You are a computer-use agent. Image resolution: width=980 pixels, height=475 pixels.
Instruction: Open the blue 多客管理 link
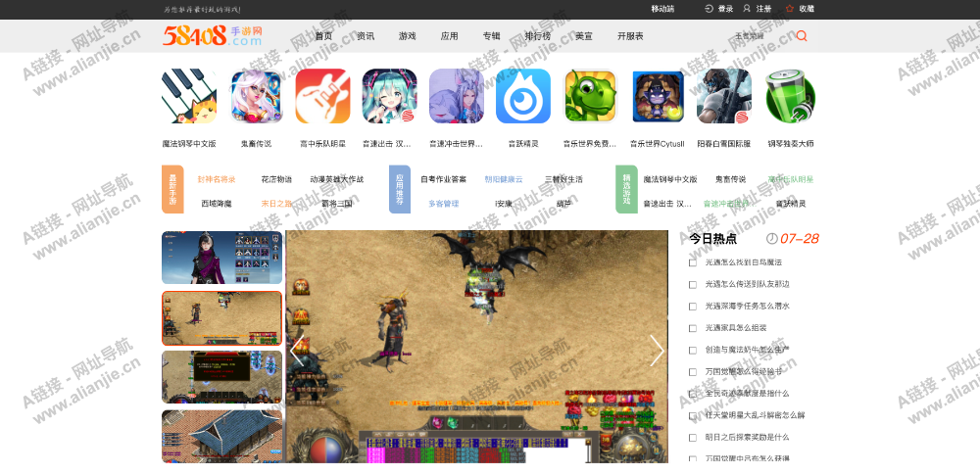443,204
